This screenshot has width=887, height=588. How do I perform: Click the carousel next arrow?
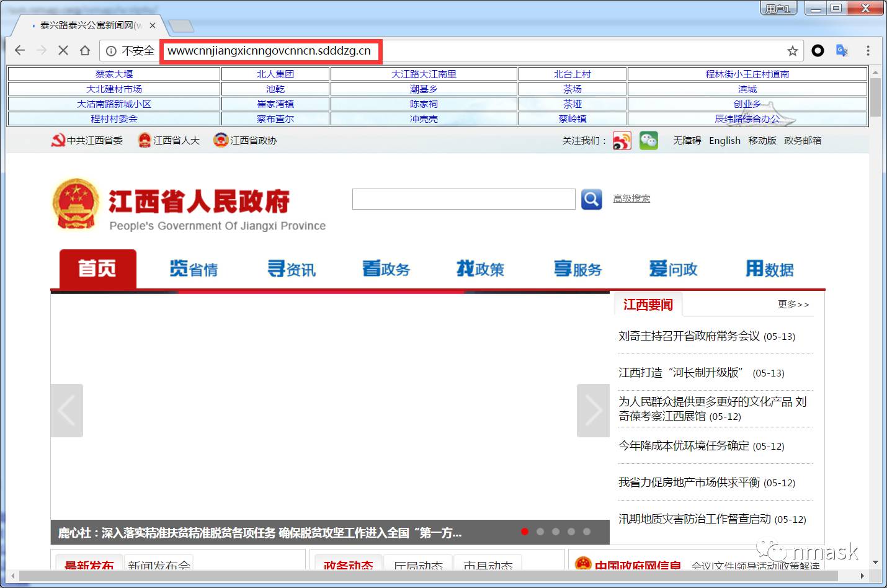593,410
